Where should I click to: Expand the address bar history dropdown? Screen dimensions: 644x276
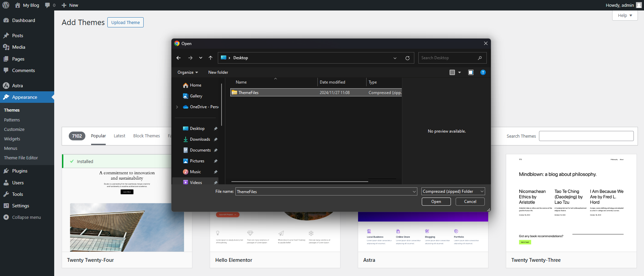point(395,58)
